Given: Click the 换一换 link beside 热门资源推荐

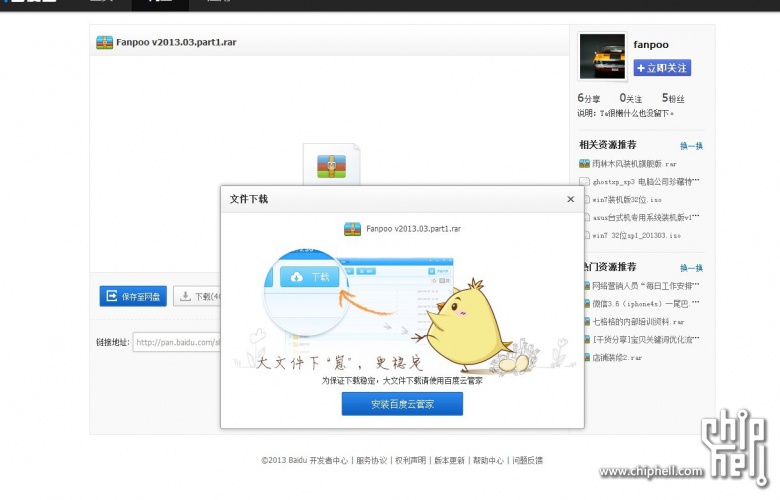Looking at the screenshot, I should point(691,268).
